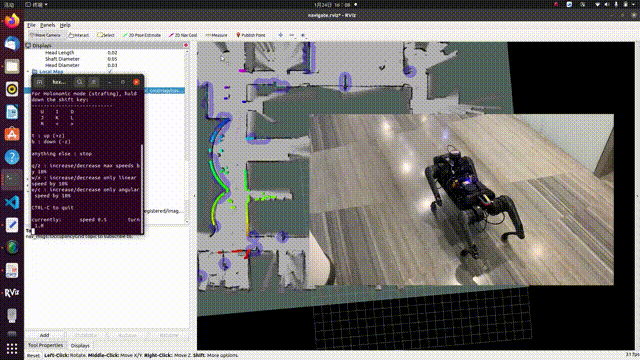Open the text editor in dock
The width and height of the screenshot is (640, 360).
coord(12,225)
